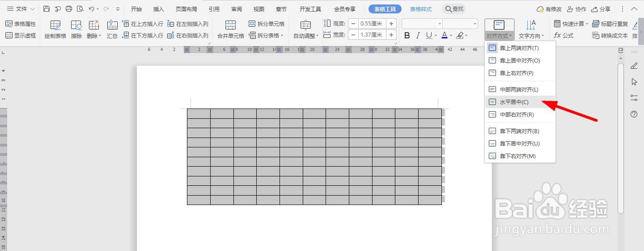Image resolution: width=644 pixels, height=251 pixels.
Task: Open underline style dropdown arrow
Action: pos(436,36)
